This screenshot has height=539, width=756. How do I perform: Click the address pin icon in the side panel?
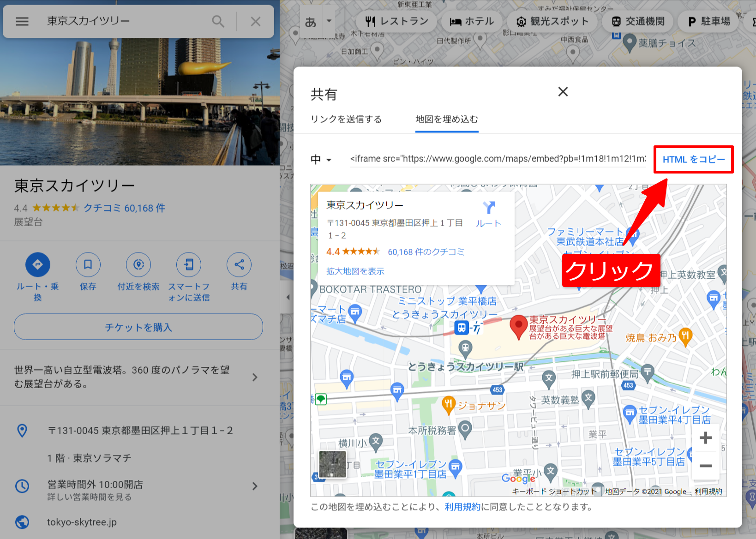[22, 431]
